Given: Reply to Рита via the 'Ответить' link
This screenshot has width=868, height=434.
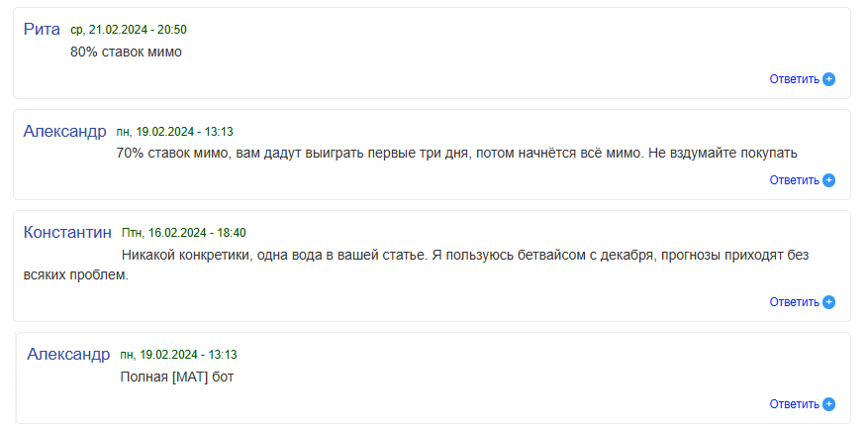Looking at the screenshot, I should [x=794, y=79].
